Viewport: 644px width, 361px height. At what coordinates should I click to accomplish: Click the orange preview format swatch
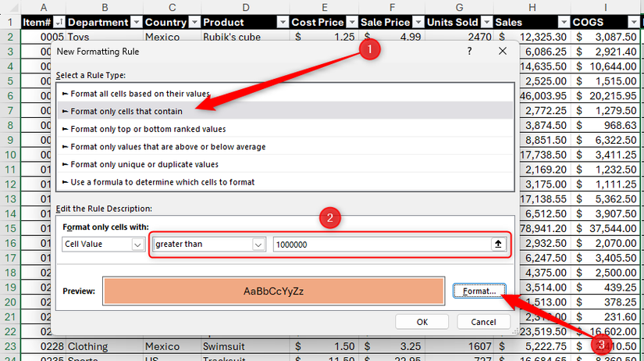[273, 291]
